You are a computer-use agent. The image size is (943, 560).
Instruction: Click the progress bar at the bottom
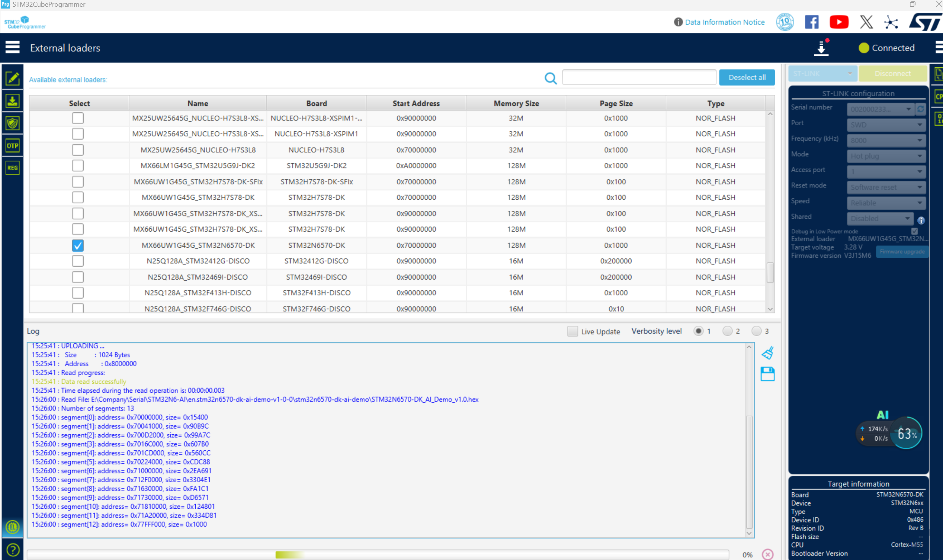pos(378,554)
